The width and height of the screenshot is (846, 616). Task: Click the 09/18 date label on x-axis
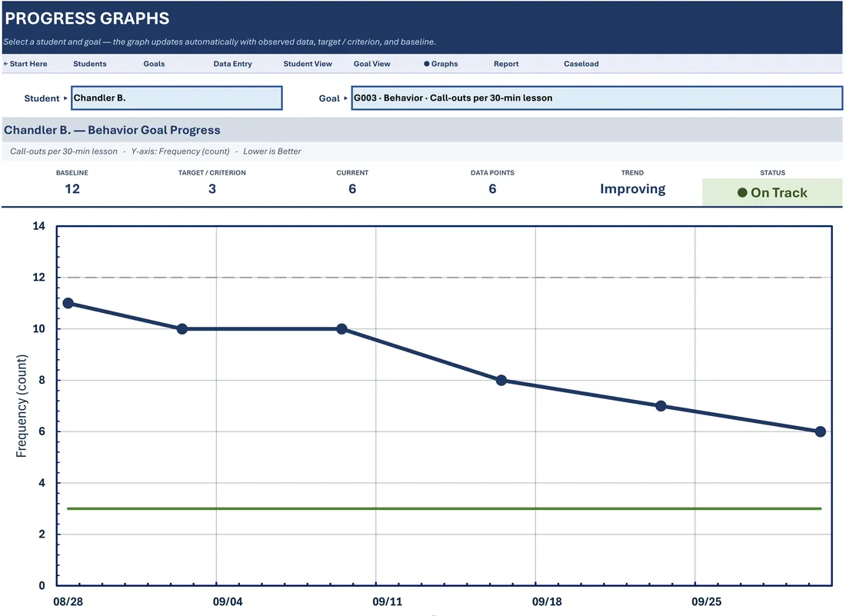coord(547,601)
